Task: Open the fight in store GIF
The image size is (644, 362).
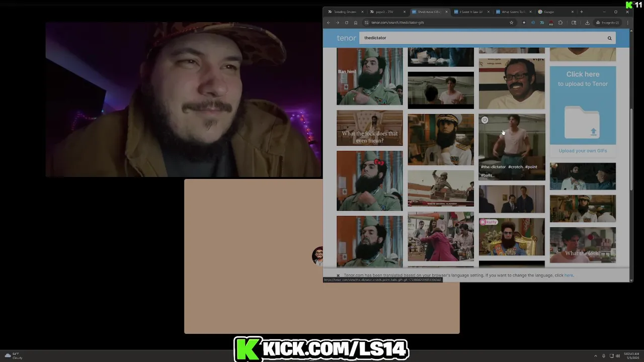Action: pyautogui.click(x=441, y=236)
